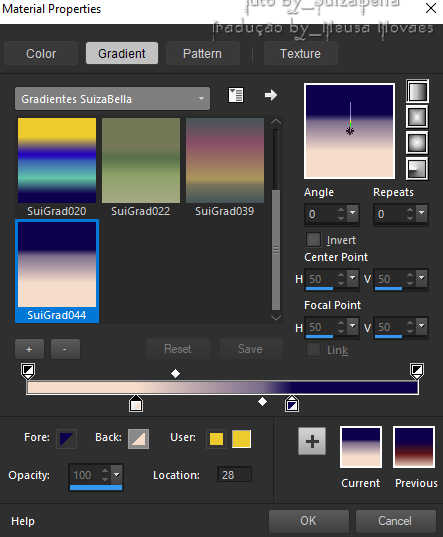Enable the Invert checkbox
Viewport: 443px width, 537px height.
click(x=313, y=239)
